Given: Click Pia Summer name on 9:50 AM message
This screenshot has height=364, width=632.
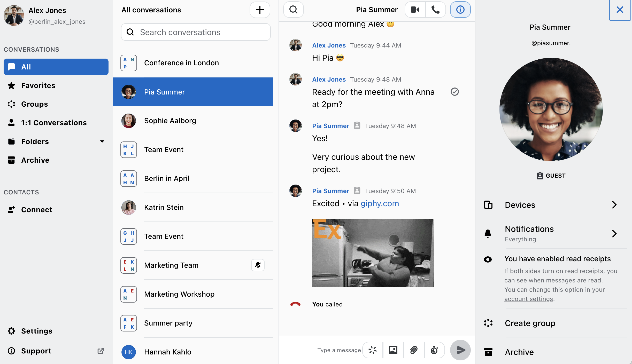Looking at the screenshot, I should click(x=330, y=191).
